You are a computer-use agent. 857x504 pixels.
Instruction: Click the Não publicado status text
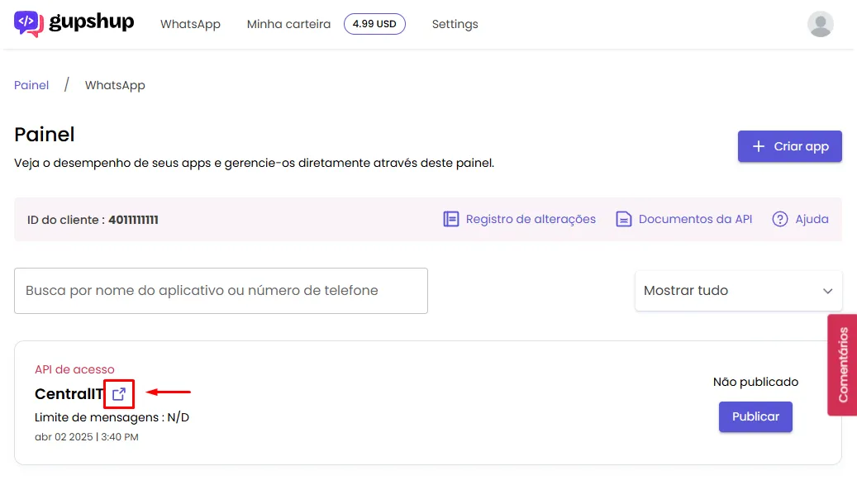click(755, 382)
